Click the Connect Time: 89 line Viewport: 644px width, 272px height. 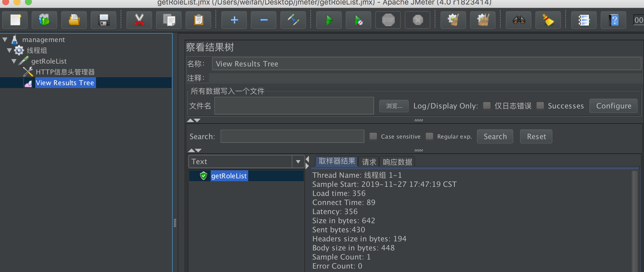(x=344, y=202)
